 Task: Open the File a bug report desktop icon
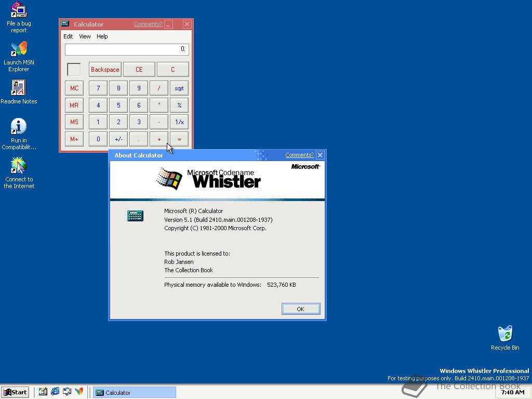(x=19, y=17)
